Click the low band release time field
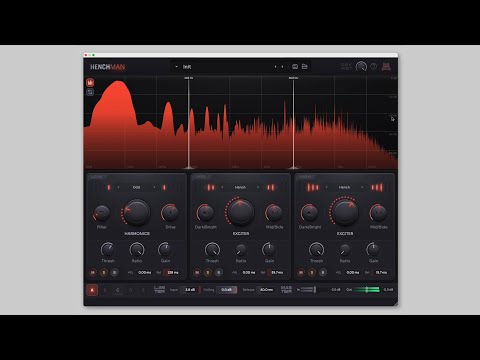 coord(173,272)
